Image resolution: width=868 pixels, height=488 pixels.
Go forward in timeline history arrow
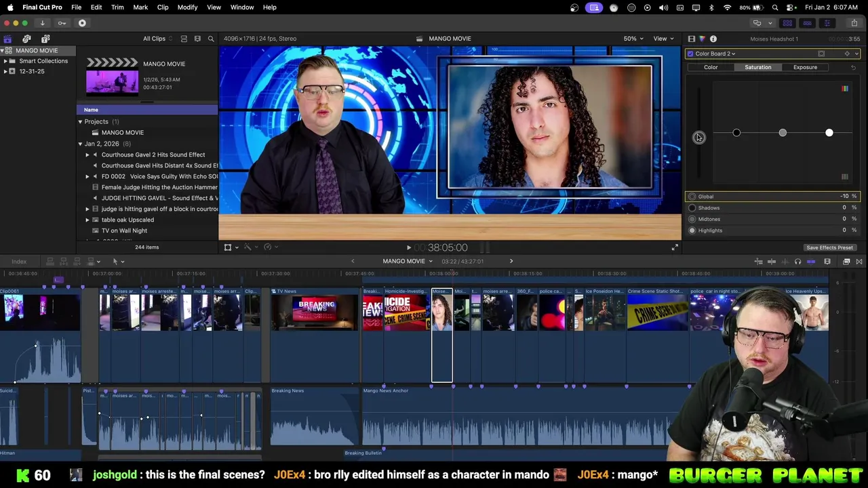pyautogui.click(x=511, y=261)
